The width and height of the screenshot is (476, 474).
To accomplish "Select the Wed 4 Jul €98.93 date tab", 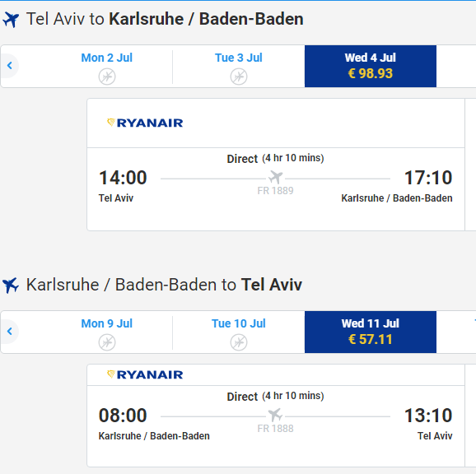I will point(371,66).
